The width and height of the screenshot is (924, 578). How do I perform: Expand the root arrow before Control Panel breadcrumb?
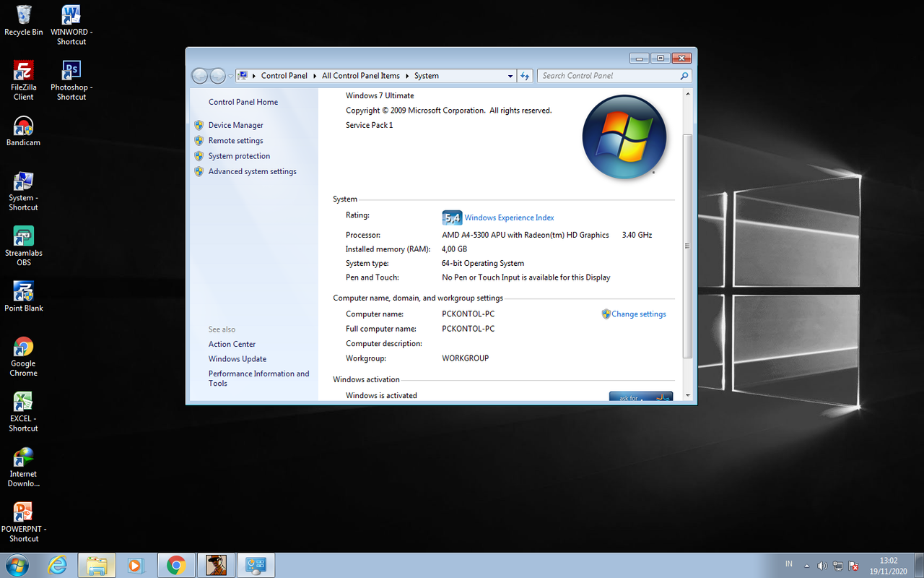254,76
